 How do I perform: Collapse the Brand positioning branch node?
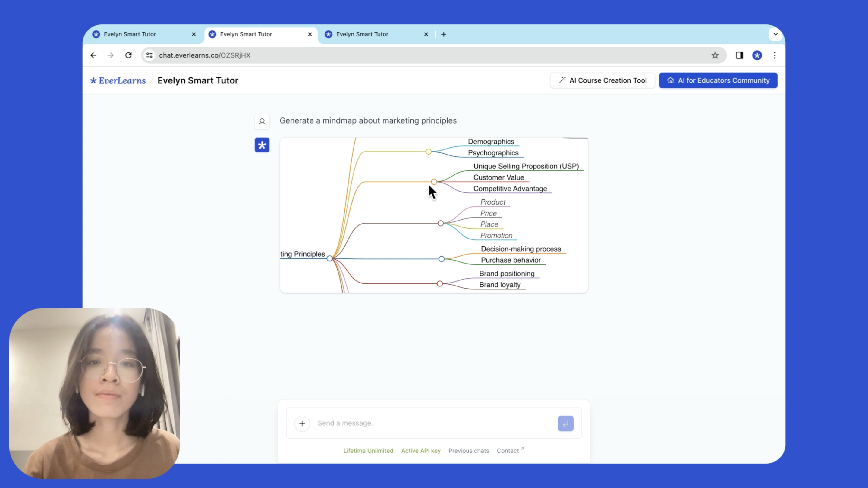[x=440, y=283]
